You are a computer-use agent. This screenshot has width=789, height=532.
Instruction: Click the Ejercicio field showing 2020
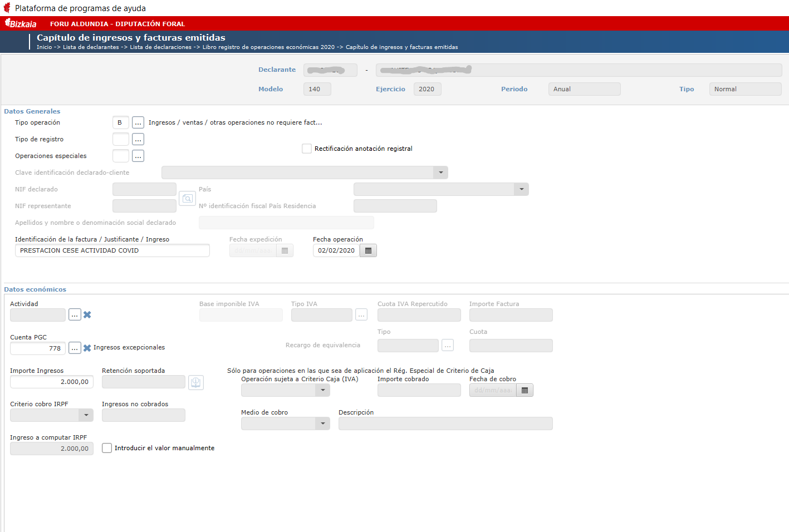point(428,89)
